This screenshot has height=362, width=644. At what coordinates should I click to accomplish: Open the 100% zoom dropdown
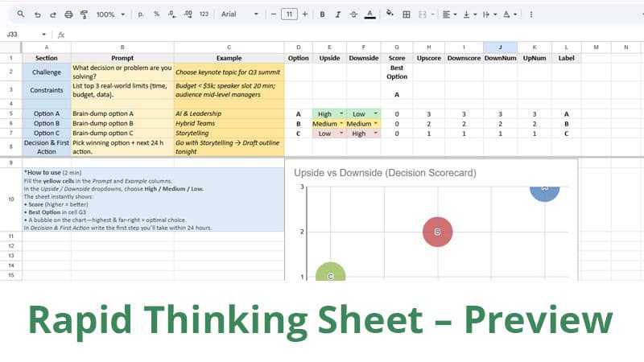tap(110, 14)
